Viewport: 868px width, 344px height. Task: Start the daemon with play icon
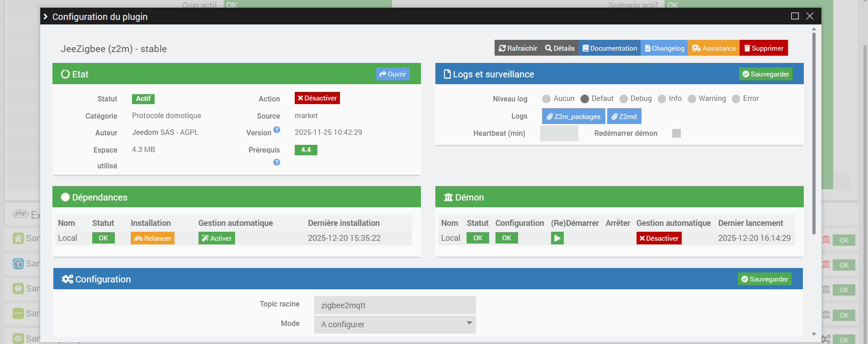point(557,238)
